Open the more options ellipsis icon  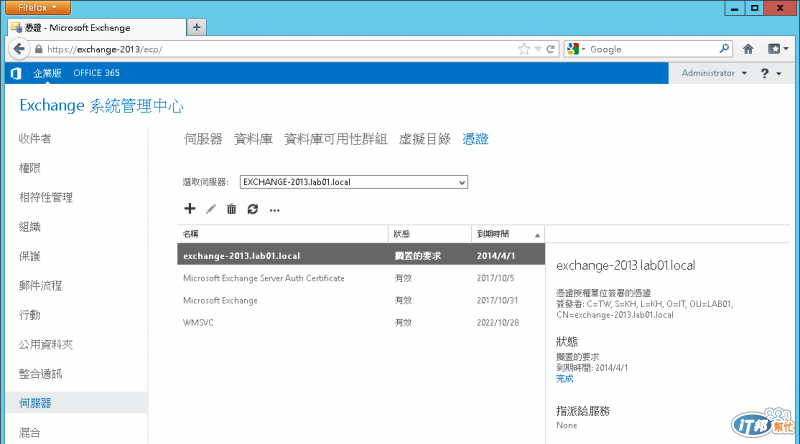click(x=274, y=210)
